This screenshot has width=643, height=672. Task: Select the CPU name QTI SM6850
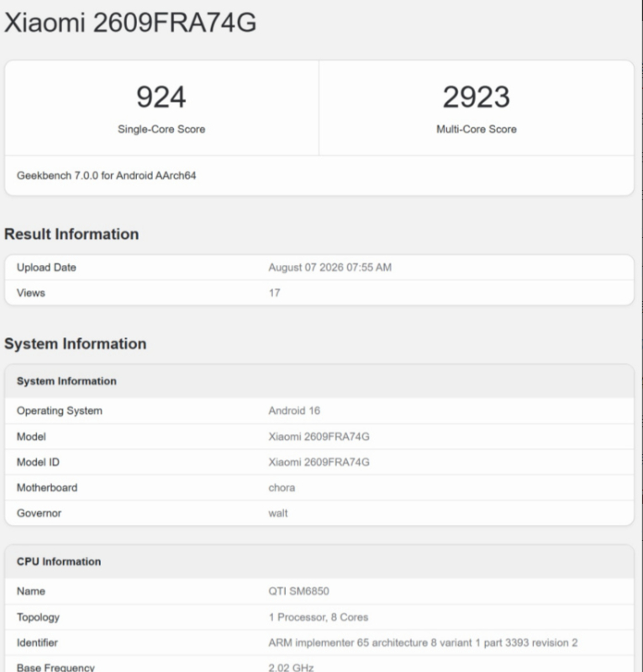298,591
